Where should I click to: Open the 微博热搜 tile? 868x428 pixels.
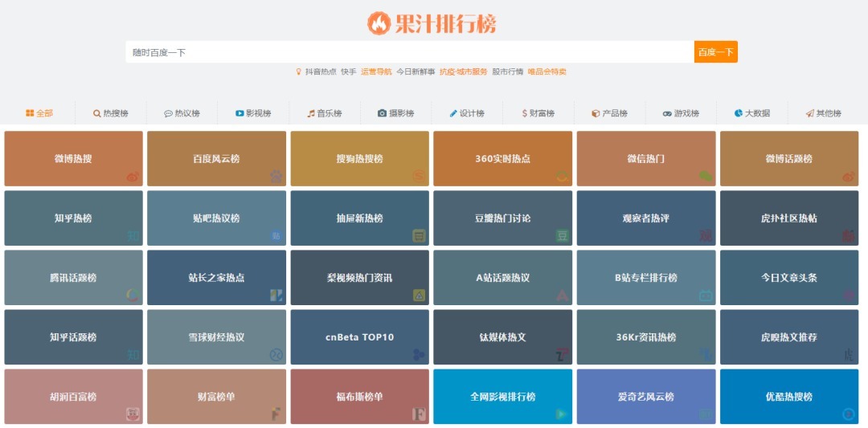coord(73,159)
